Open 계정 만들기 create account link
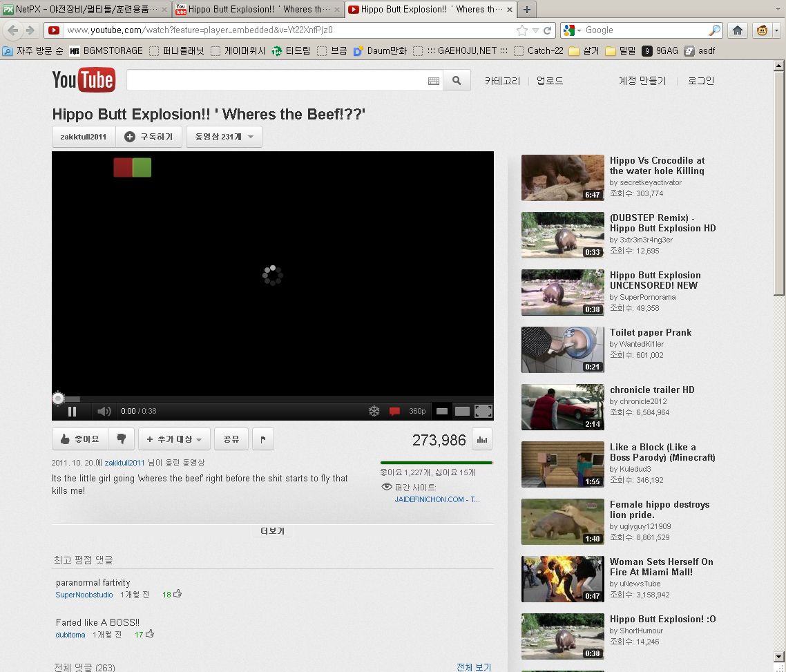Screen dimensions: 786x672 click(x=642, y=81)
